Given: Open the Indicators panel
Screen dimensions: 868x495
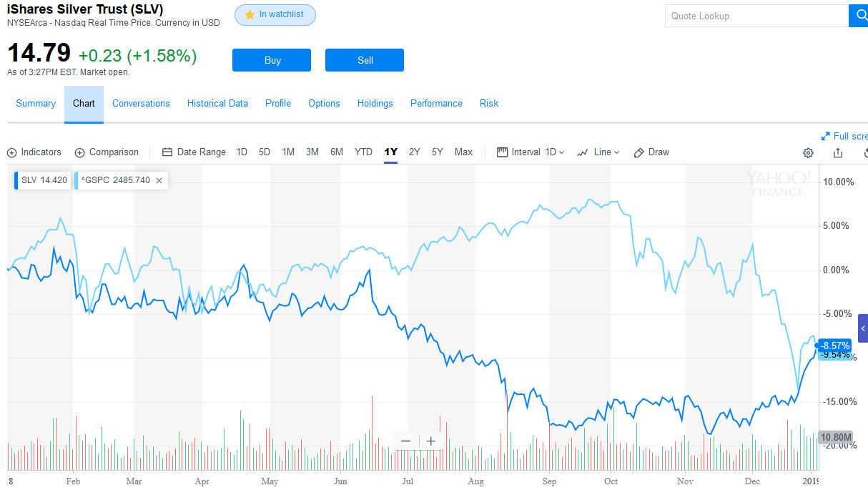Looking at the screenshot, I should click(34, 152).
